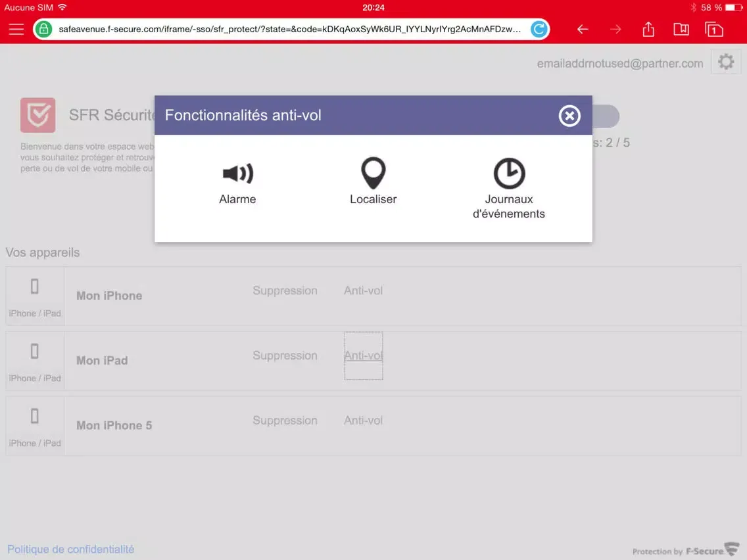Tap the green secure lock icon
747x560 pixels.
(x=43, y=29)
